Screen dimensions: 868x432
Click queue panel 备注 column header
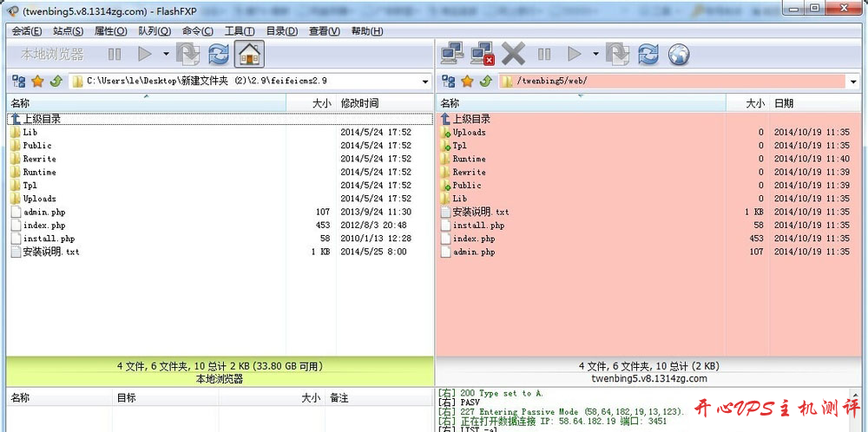[x=379, y=397]
